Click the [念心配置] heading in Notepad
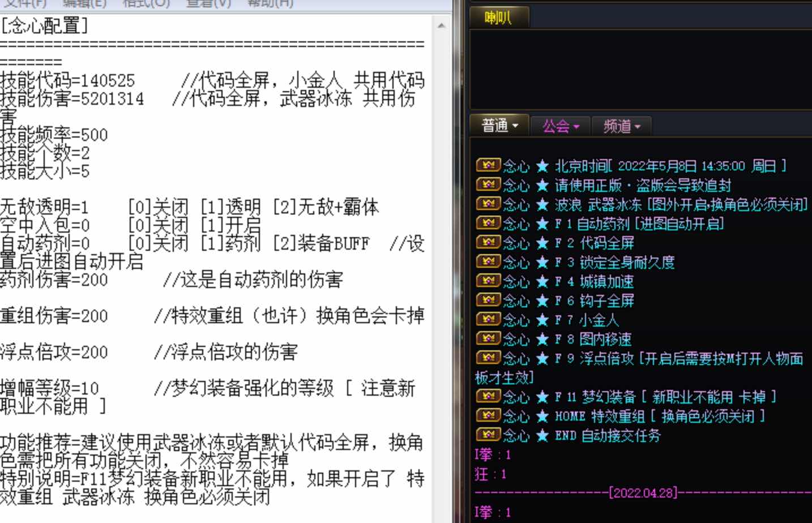Viewport: 812px width, 523px height. click(44, 26)
